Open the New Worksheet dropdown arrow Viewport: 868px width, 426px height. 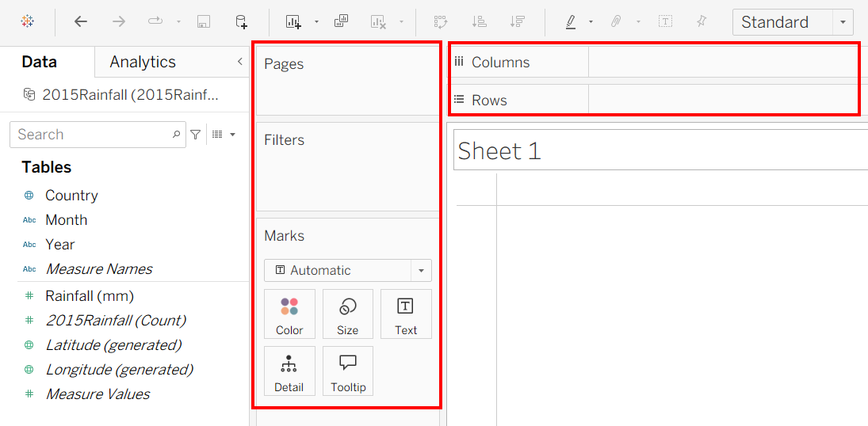pos(316,22)
